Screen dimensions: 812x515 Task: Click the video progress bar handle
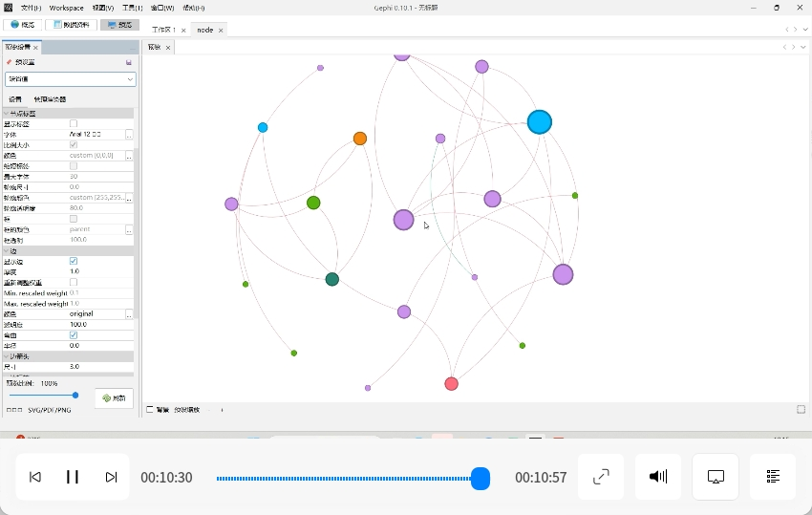(481, 478)
